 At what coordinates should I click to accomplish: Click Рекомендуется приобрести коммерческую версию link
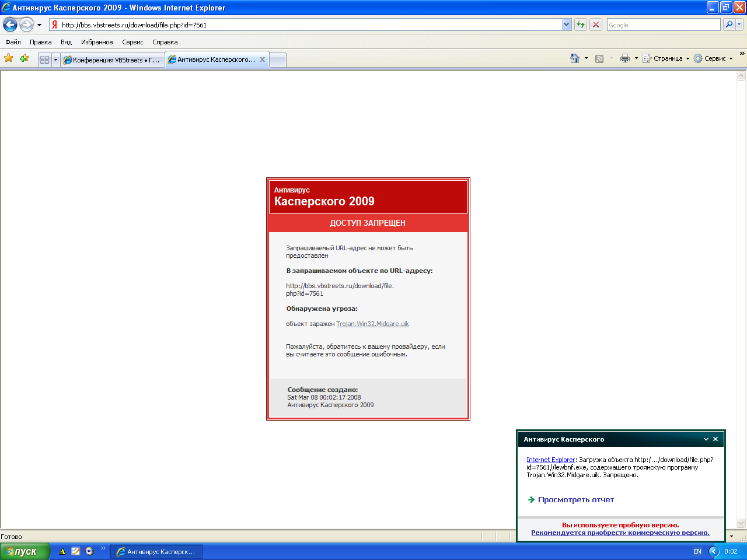[620, 533]
